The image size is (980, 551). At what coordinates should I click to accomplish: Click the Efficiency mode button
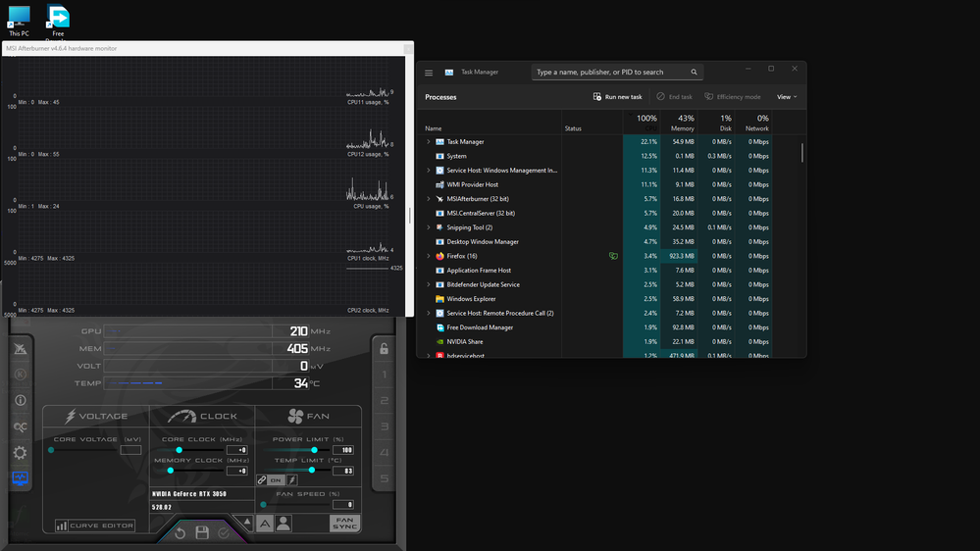[x=733, y=97]
